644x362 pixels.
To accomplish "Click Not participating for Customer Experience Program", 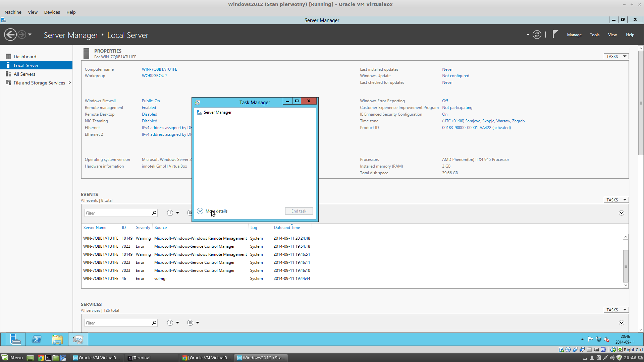I will pos(457,108).
